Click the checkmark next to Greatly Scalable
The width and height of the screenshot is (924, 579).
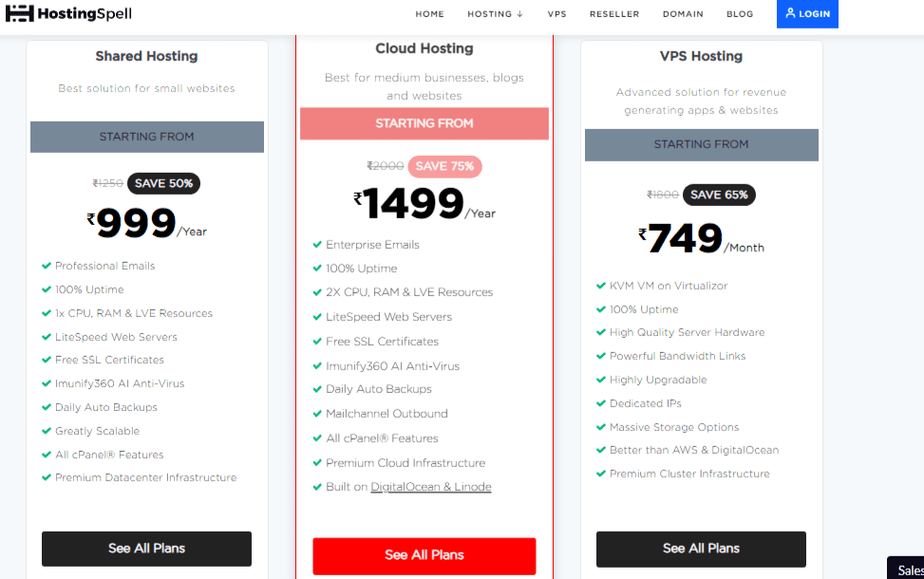point(47,431)
